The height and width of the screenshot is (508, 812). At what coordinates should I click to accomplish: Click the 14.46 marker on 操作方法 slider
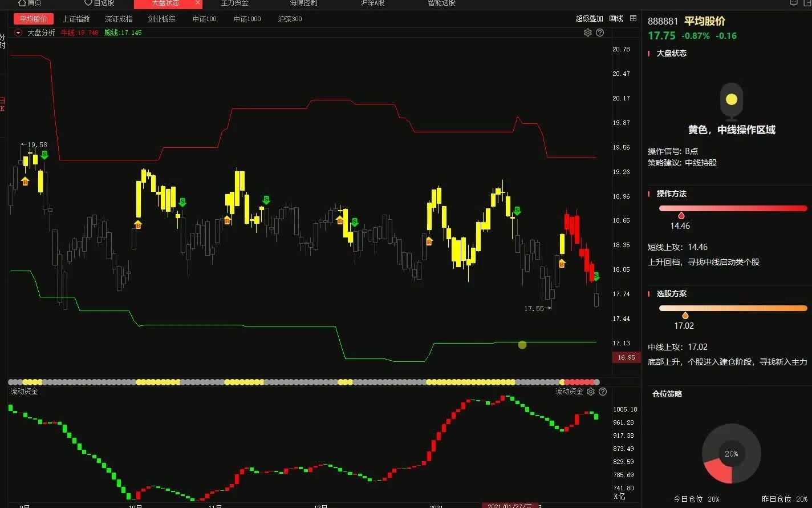(681, 216)
